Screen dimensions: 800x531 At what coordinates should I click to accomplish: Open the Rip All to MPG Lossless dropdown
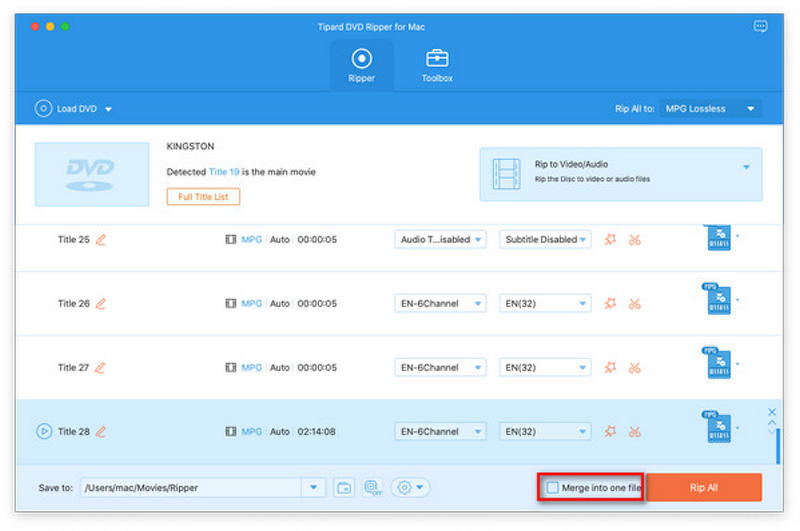click(710, 109)
